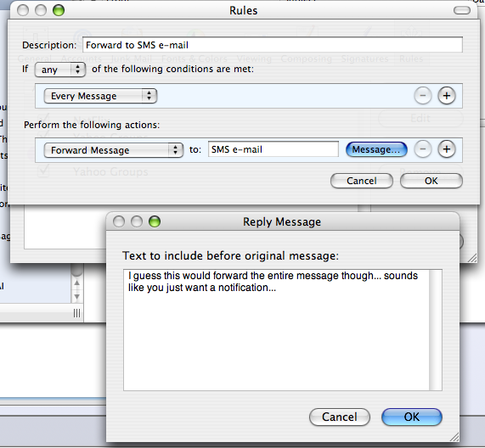Click scroll down arrow in background Mail sidebar
Image resolution: width=485 pixels, height=448 pixels.
pyautogui.click(x=77, y=297)
